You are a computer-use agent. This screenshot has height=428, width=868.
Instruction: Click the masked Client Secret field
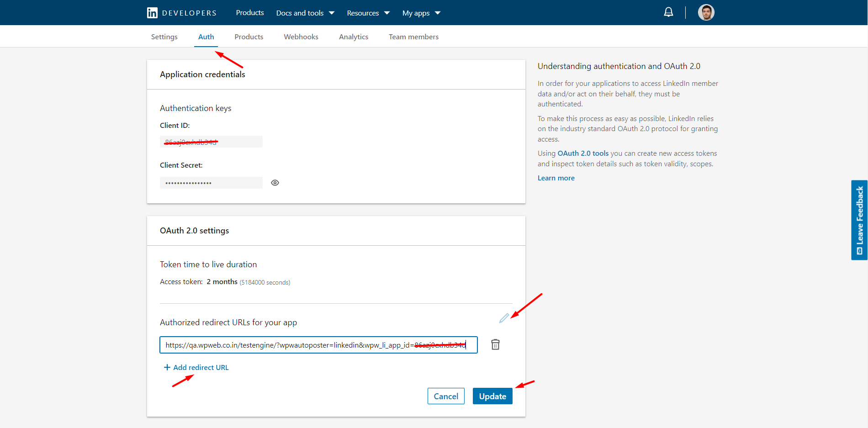pos(211,183)
